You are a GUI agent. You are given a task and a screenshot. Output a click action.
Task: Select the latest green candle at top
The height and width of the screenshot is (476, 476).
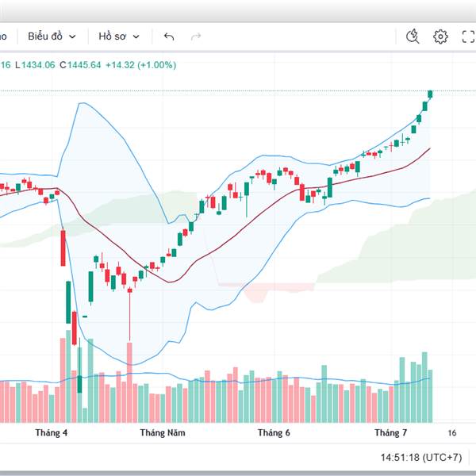coord(430,94)
